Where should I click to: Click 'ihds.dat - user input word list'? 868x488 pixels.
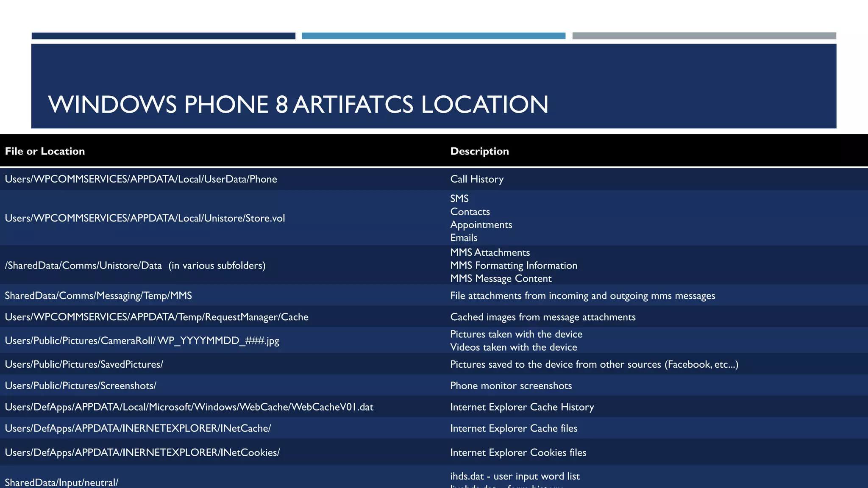[x=515, y=476]
